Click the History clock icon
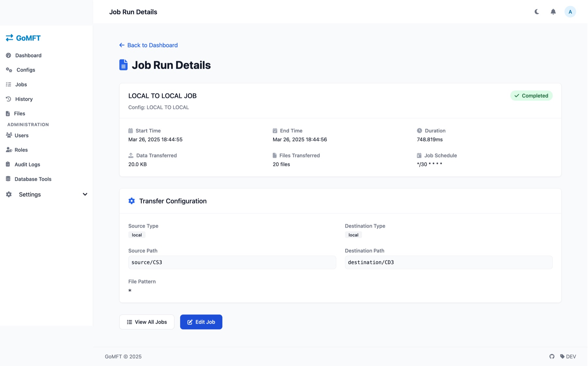This screenshot has height=366, width=588. click(x=8, y=99)
